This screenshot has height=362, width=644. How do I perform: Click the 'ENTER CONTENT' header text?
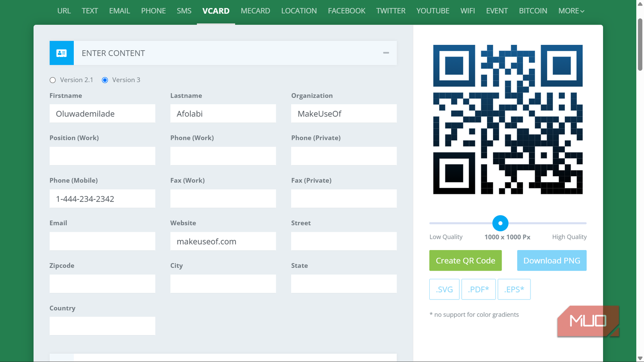coord(113,53)
